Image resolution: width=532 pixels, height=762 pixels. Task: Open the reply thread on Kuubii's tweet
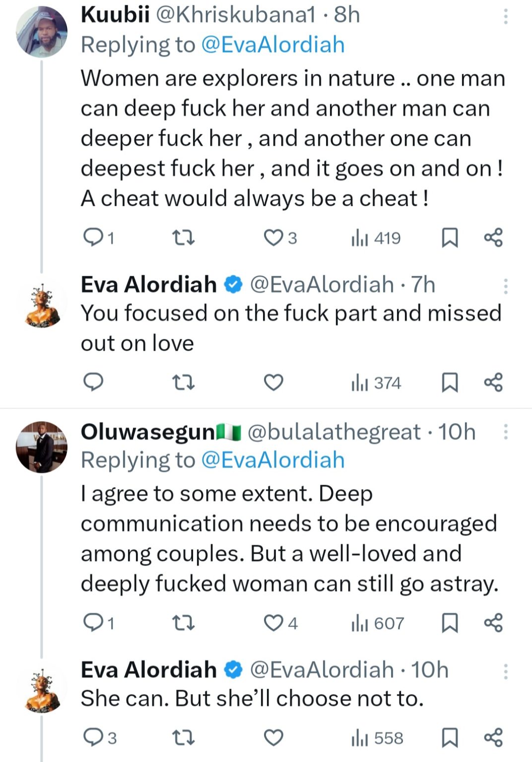tap(92, 238)
